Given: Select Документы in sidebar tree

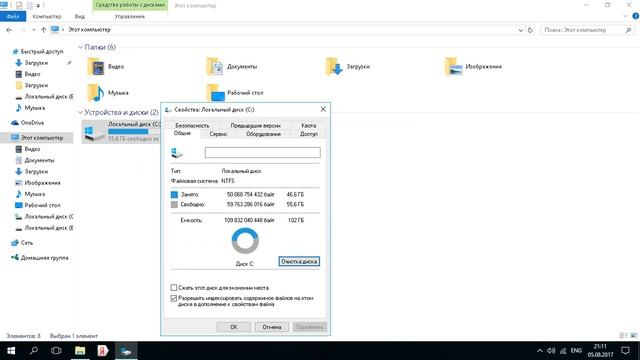Looking at the screenshot, I should 39,160.
